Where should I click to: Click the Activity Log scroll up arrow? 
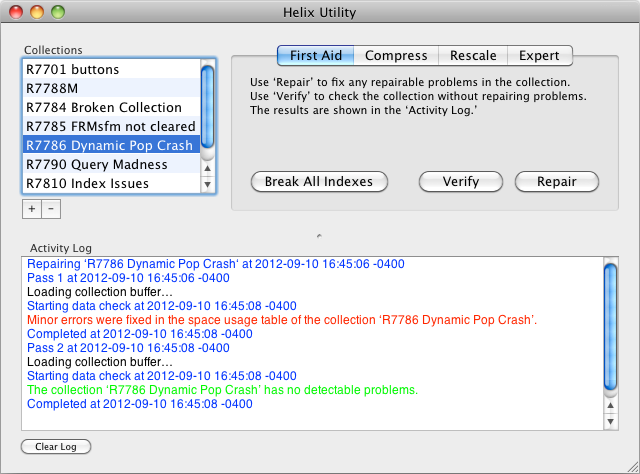pos(611,408)
